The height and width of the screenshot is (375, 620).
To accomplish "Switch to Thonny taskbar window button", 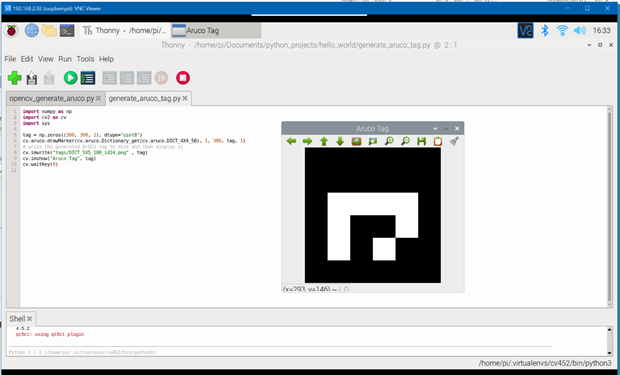I will pyautogui.click(x=125, y=30).
